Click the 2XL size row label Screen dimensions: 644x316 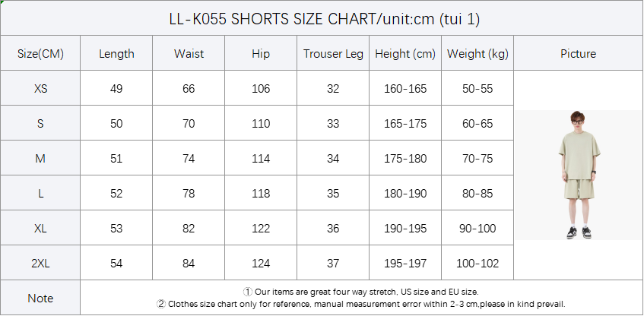click(x=40, y=264)
